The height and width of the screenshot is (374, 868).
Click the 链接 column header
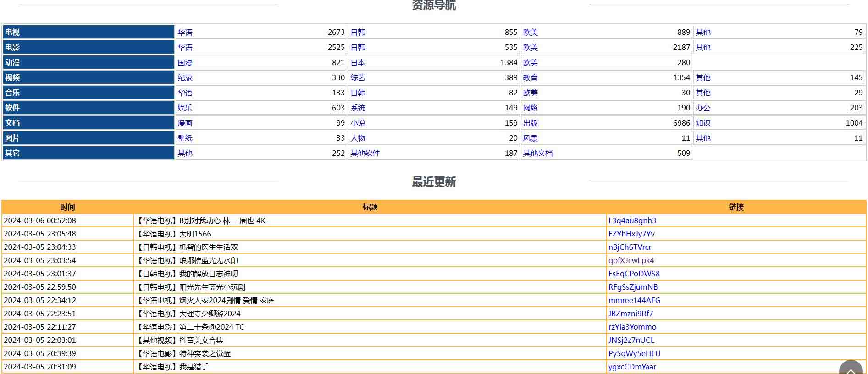coord(736,207)
